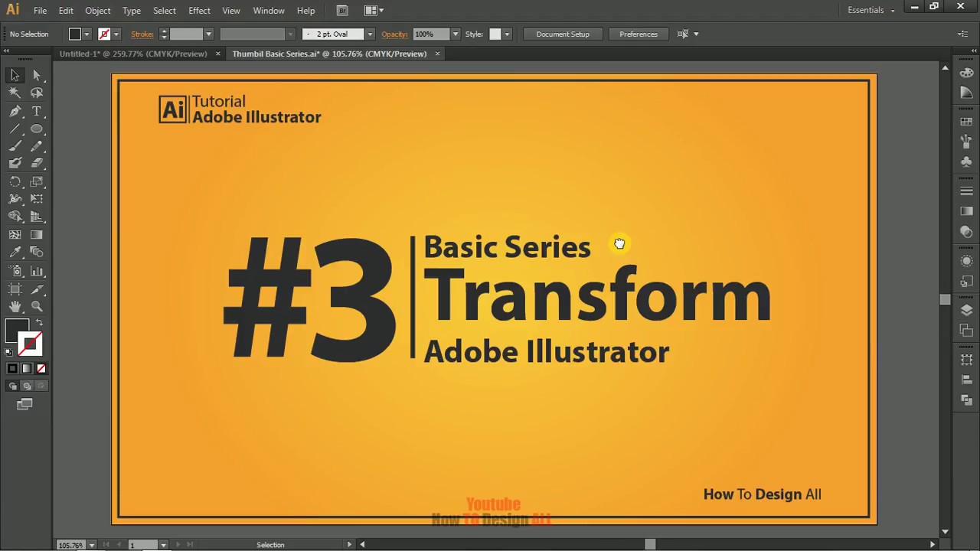The height and width of the screenshot is (551, 980).
Task: Open the Stroke panel link
Action: click(x=142, y=34)
